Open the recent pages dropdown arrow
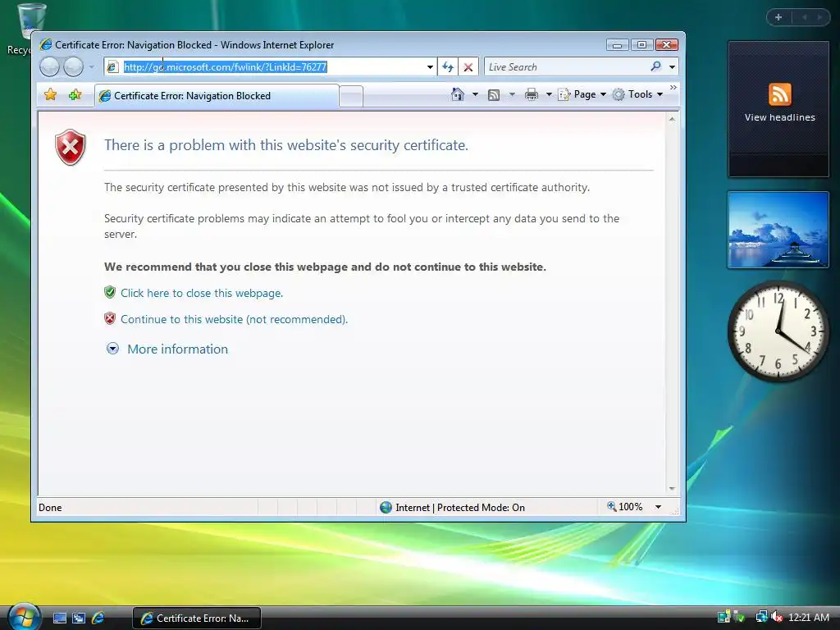 92,67
